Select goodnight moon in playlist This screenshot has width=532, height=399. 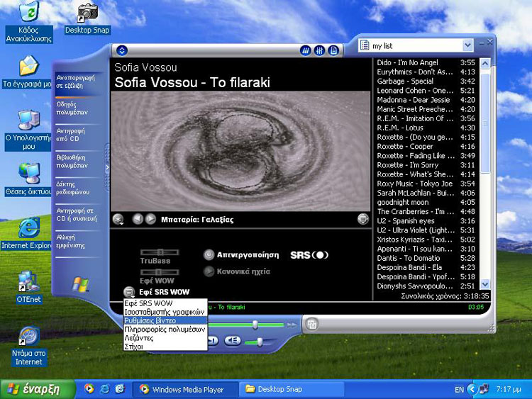(x=426, y=203)
